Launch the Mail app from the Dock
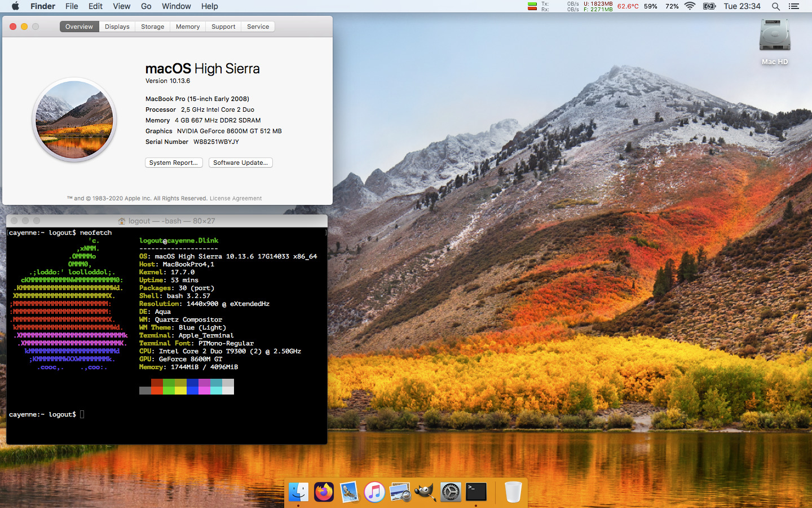 [349, 492]
